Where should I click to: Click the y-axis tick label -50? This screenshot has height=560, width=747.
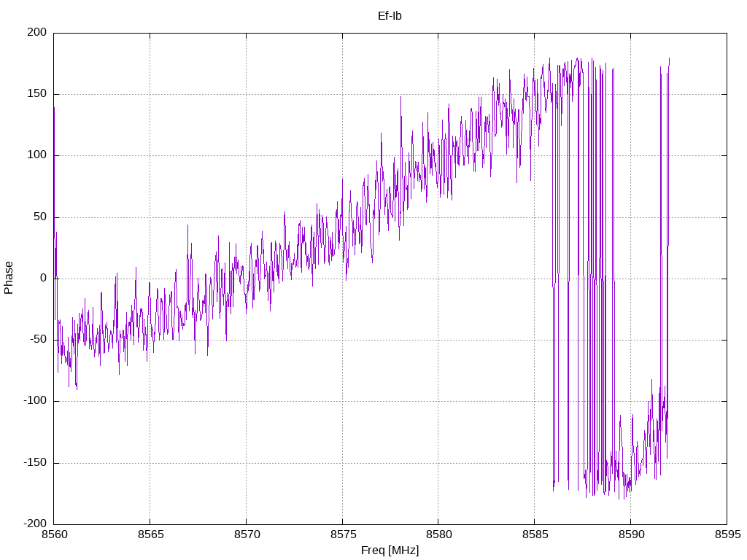pyautogui.click(x=38, y=340)
